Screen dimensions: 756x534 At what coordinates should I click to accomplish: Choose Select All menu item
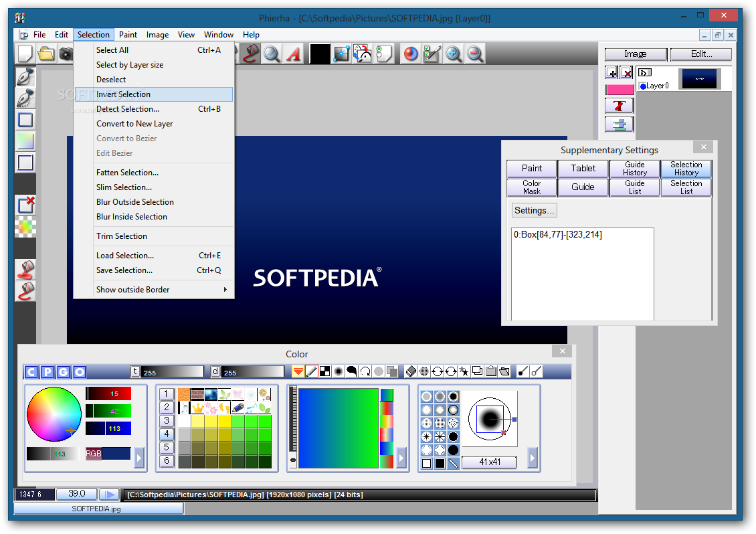tap(153, 50)
